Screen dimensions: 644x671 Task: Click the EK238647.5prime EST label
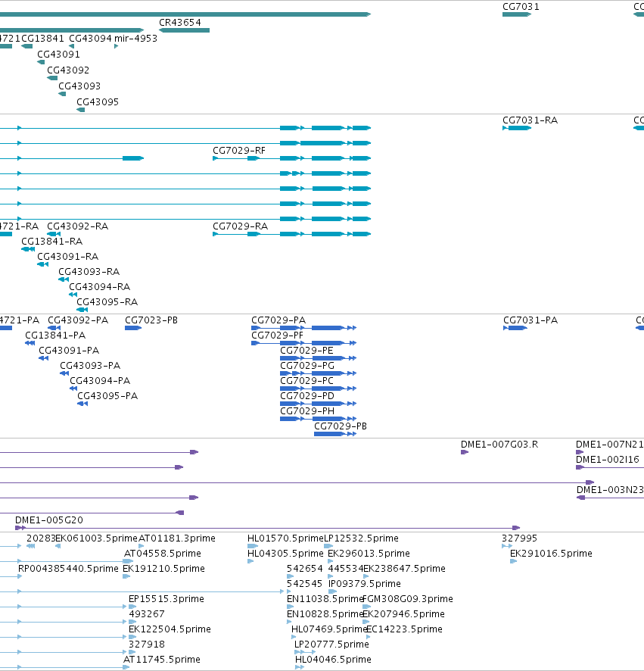pyautogui.click(x=404, y=569)
